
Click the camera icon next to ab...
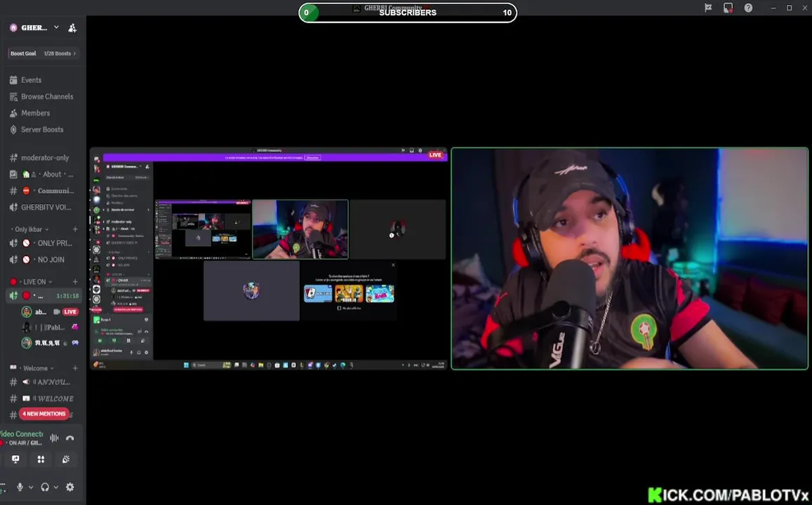coord(56,312)
